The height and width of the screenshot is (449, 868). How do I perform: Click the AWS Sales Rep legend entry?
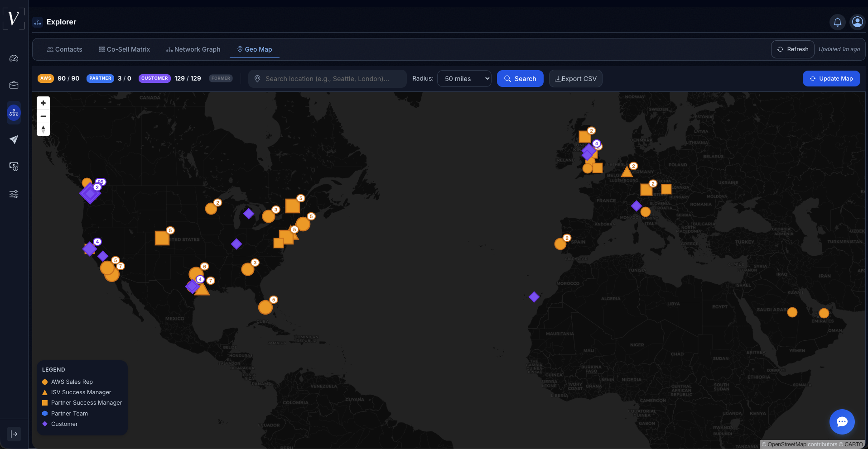point(68,382)
